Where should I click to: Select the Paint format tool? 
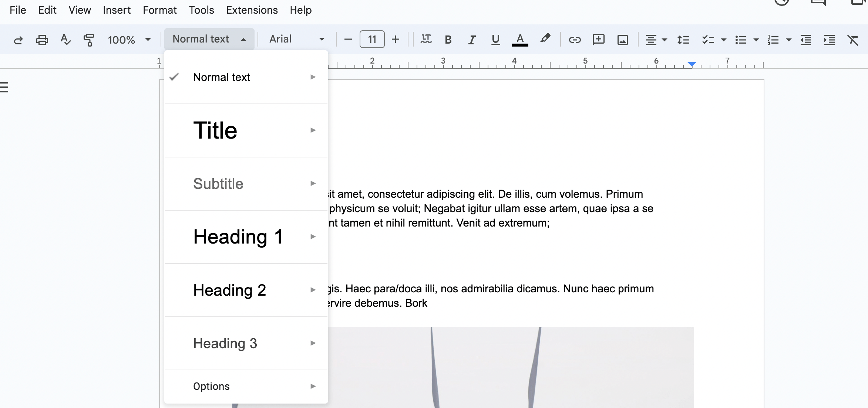click(x=89, y=40)
